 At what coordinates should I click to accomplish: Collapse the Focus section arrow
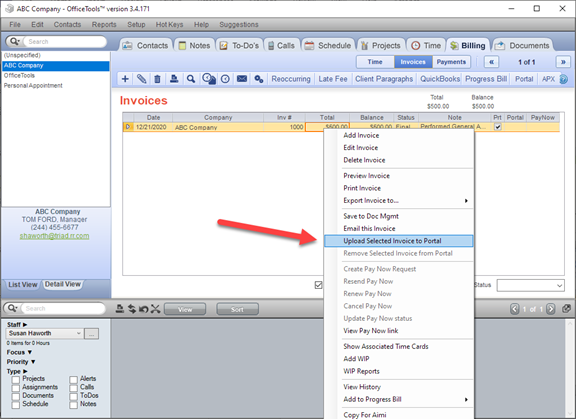(30, 352)
